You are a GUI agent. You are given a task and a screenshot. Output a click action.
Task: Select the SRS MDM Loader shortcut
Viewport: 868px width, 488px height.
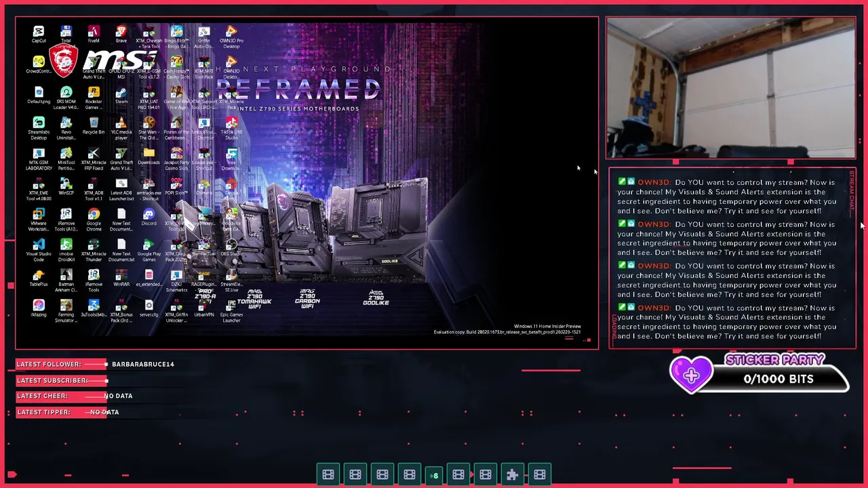click(66, 98)
